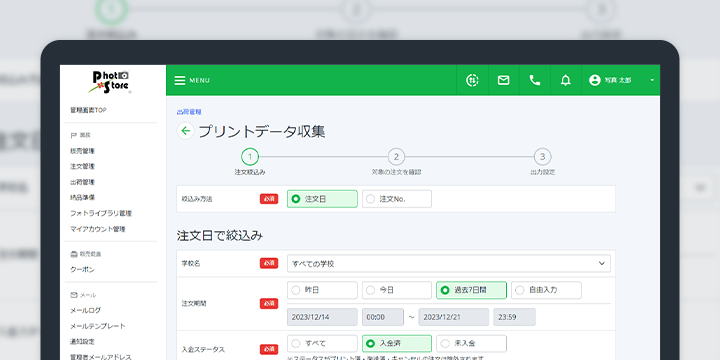This screenshot has height=360, width=720.
Task: Click the phone icon in header
Action: pos(534,80)
